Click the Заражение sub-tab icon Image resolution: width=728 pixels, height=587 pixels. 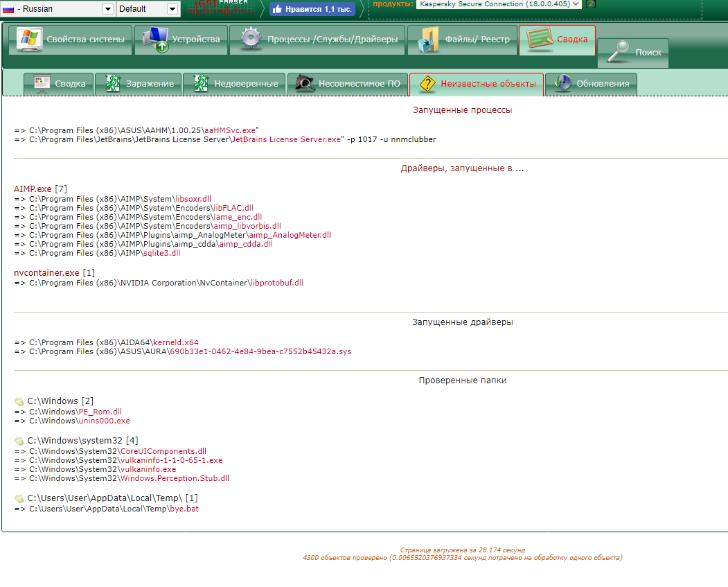112,84
